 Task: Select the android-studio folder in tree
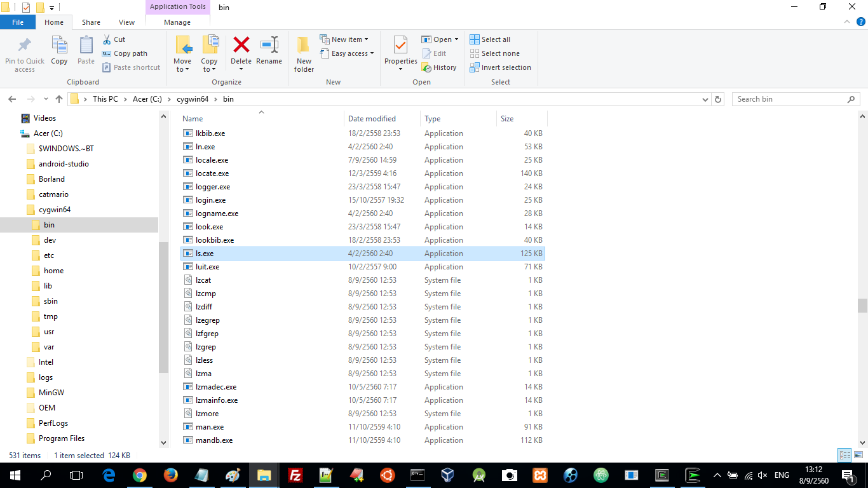64,164
